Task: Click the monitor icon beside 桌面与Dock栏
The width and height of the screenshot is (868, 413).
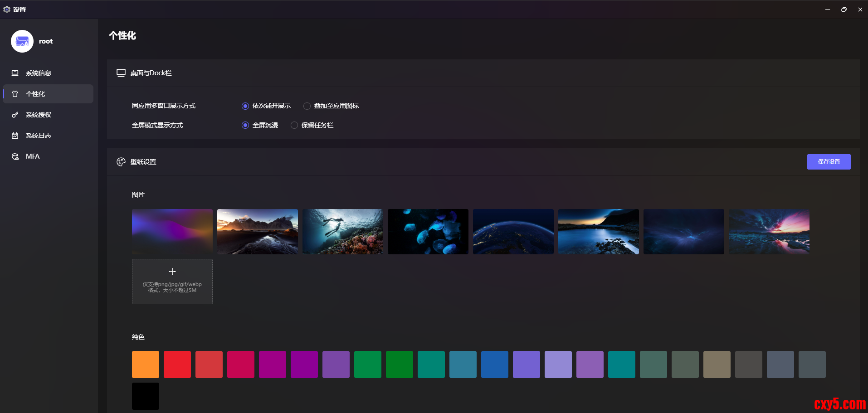Action: 121,73
